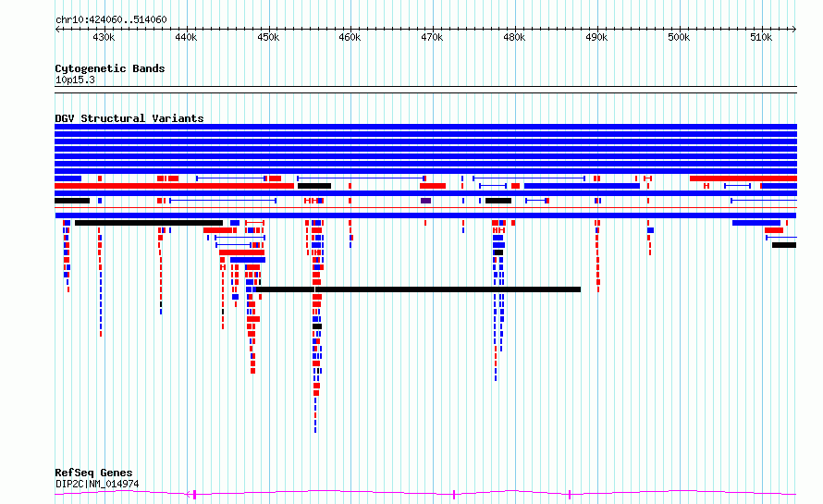
Task: Click the right arrowhead of the ruler
Action: pos(794,29)
